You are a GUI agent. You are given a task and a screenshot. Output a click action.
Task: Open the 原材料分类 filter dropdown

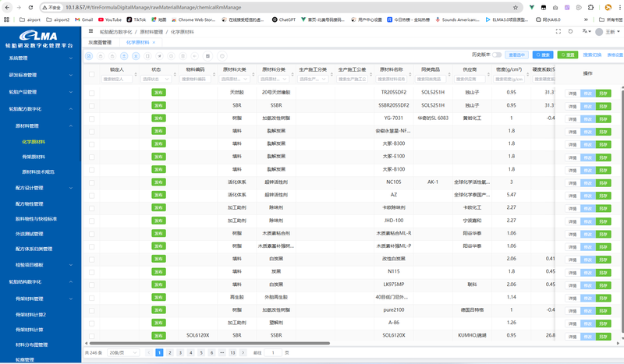coord(274,80)
